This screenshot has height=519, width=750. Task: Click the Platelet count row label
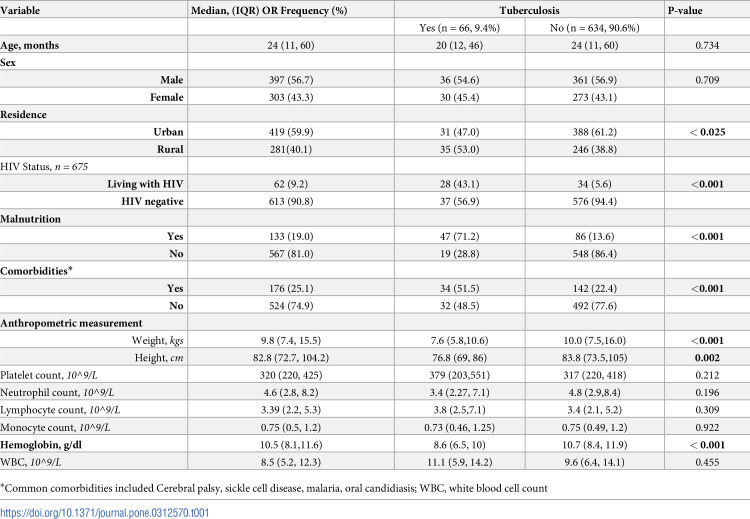(x=49, y=375)
